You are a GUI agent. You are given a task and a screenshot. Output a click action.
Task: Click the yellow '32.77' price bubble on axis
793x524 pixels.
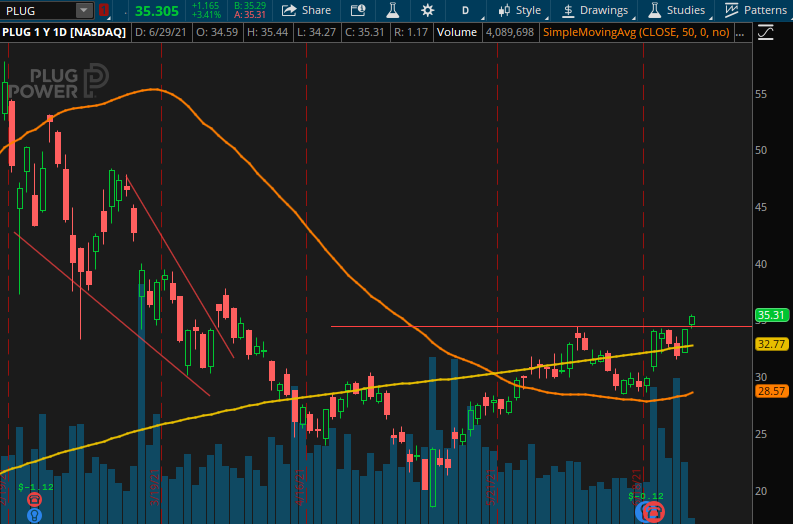point(771,344)
